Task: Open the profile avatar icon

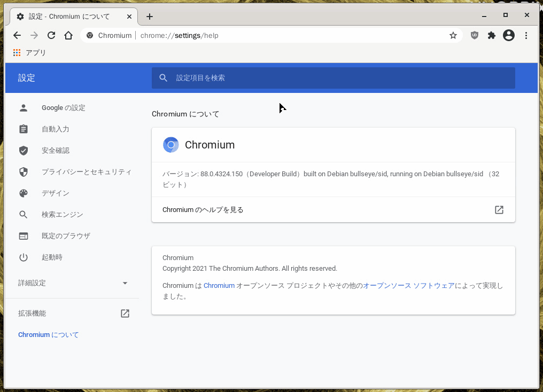Action: tap(509, 35)
